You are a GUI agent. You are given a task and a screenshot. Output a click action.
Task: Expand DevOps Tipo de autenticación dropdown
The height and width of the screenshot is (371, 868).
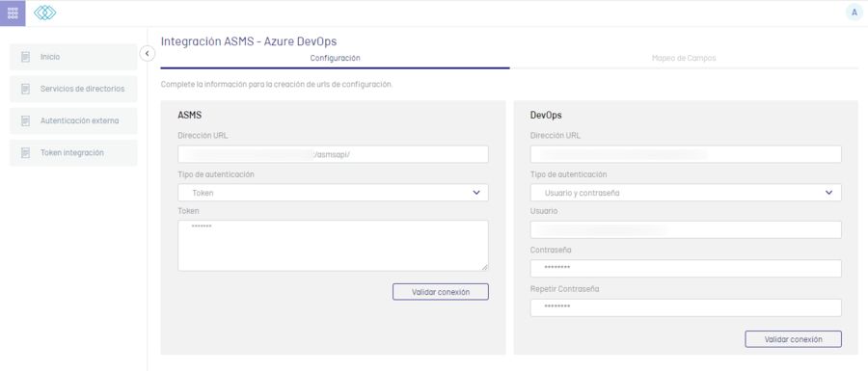(686, 193)
